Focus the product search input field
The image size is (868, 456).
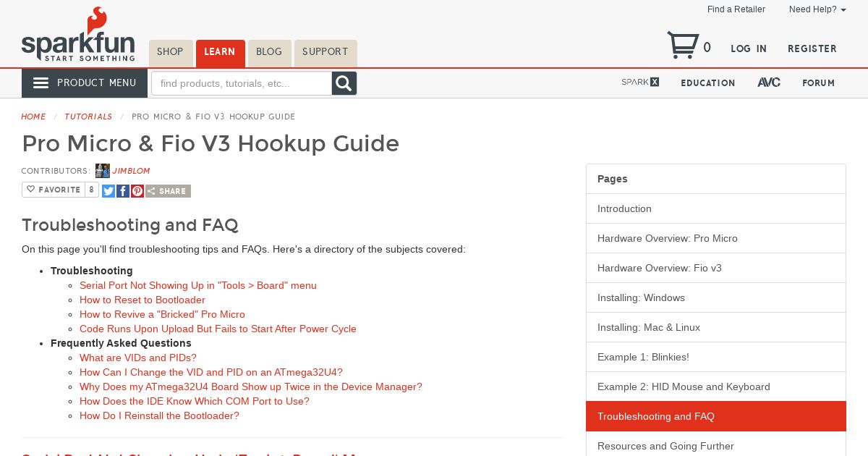(x=242, y=83)
